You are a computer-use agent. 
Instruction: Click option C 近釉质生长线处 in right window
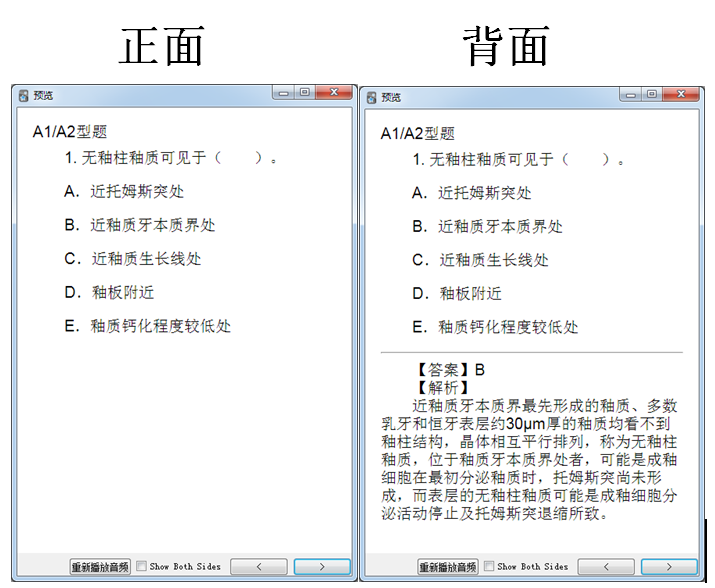pyautogui.click(x=481, y=260)
